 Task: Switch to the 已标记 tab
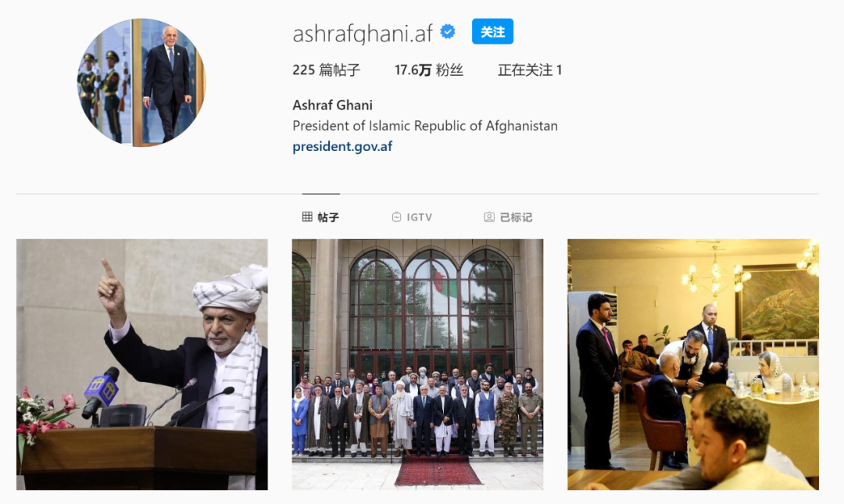coord(508,217)
